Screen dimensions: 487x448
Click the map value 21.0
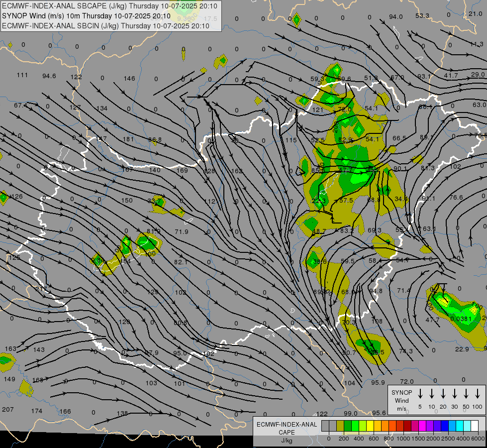[475, 13]
